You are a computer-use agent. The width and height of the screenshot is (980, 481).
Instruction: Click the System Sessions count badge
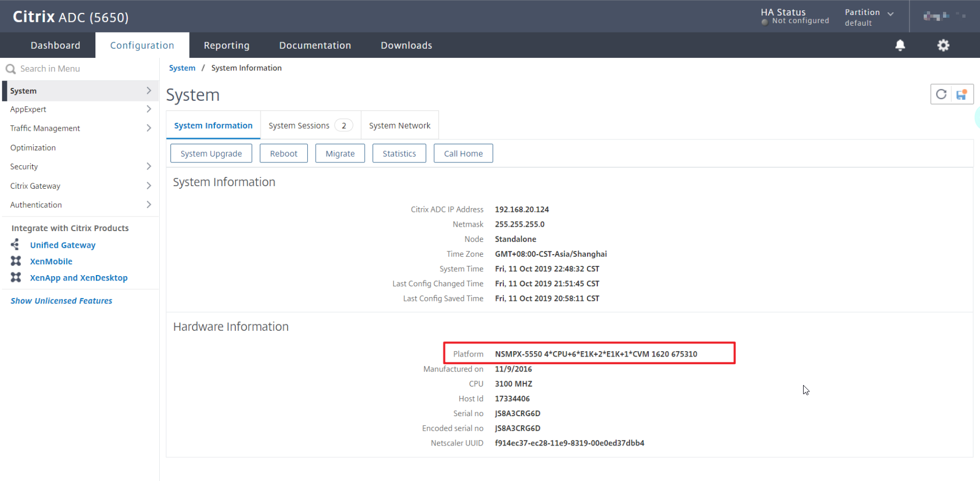344,125
